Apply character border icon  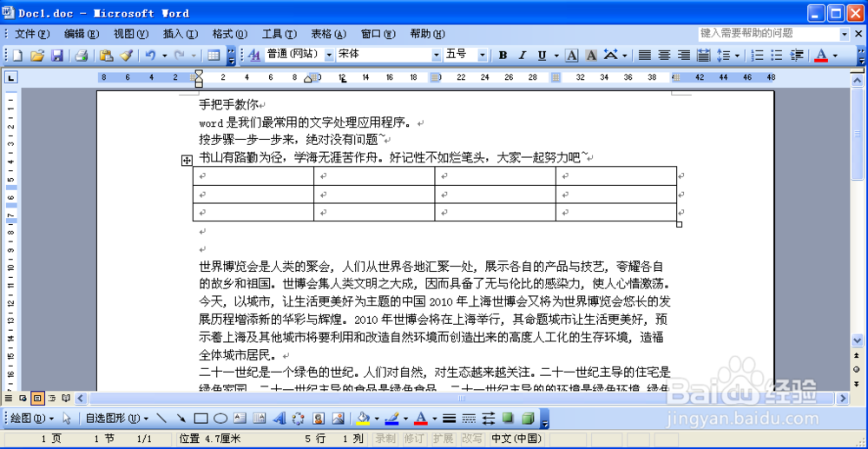click(572, 56)
